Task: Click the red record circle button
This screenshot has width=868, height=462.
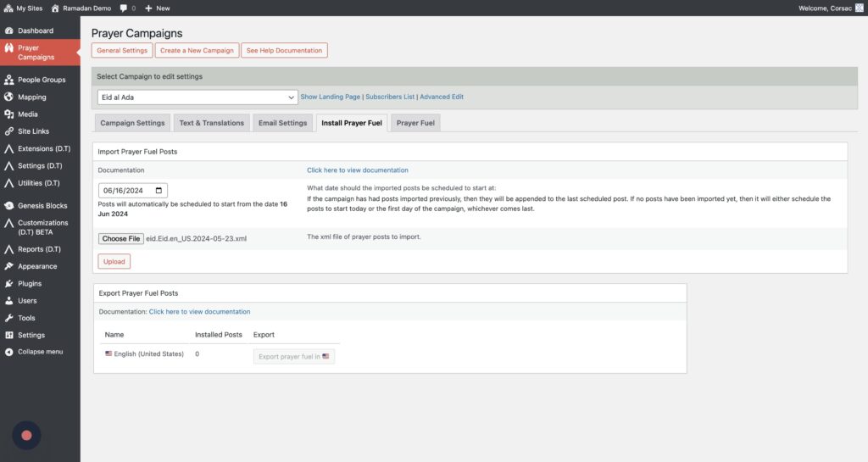Action: click(x=26, y=435)
